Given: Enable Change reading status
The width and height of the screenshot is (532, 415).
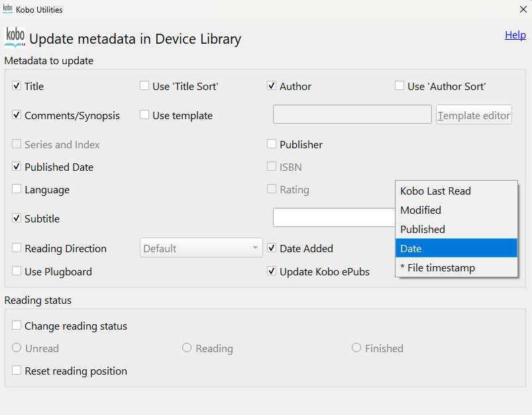Looking at the screenshot, I should coord(17,326).
